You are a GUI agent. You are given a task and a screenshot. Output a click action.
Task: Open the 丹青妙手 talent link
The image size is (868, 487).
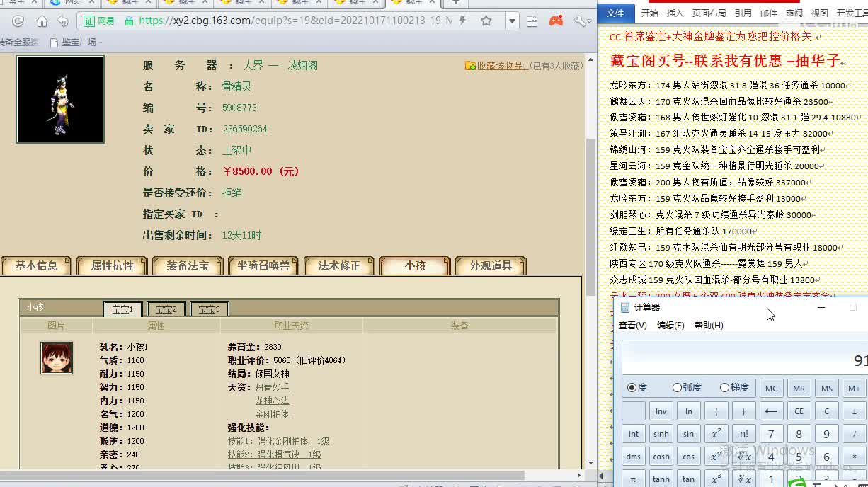273,387
